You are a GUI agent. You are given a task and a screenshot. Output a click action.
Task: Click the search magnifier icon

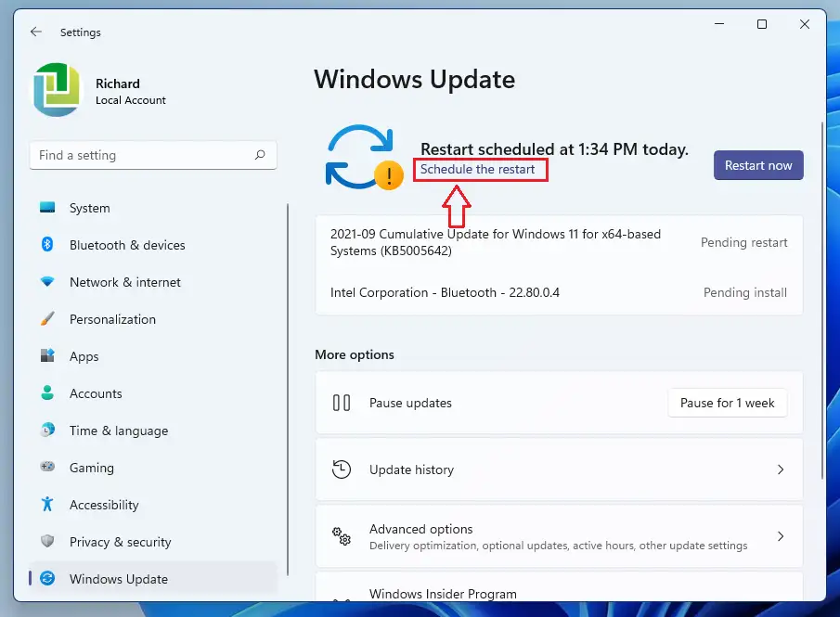pyautogui.click(x=260, y=155)
